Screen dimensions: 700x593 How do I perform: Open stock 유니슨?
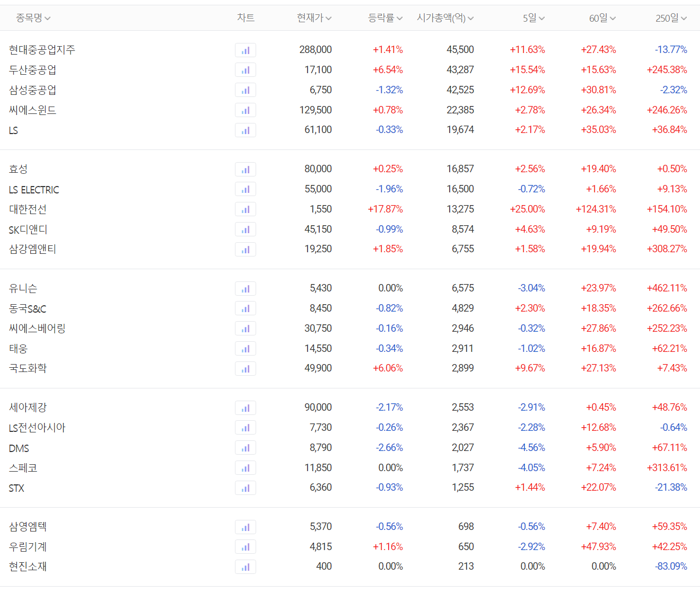pos(23,288)
